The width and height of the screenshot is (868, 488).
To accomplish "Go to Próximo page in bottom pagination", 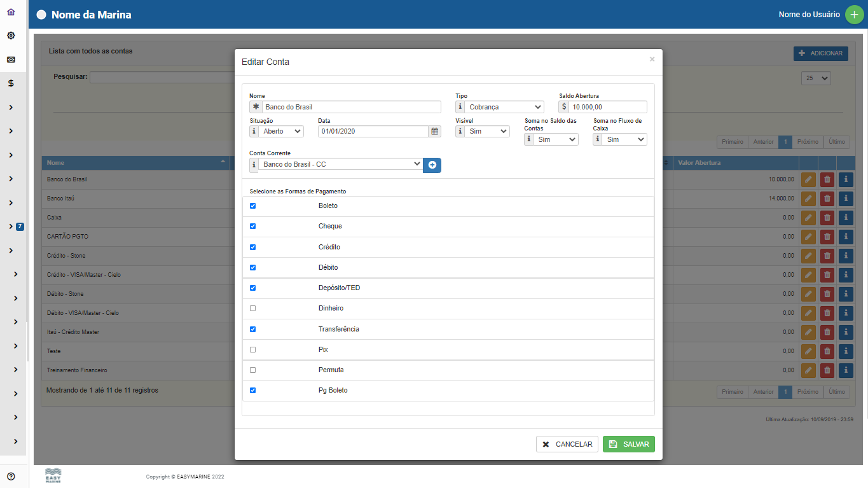I will coord(808,392).
